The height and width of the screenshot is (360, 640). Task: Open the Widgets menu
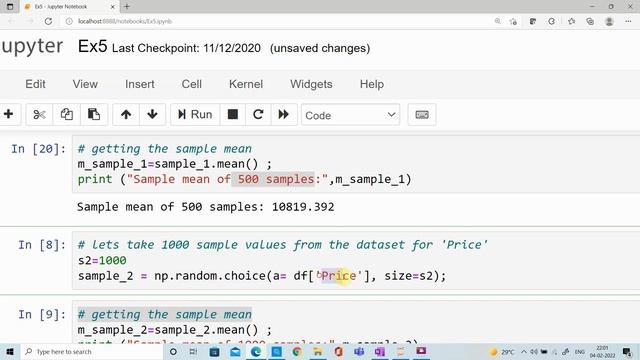coord(311,84)
